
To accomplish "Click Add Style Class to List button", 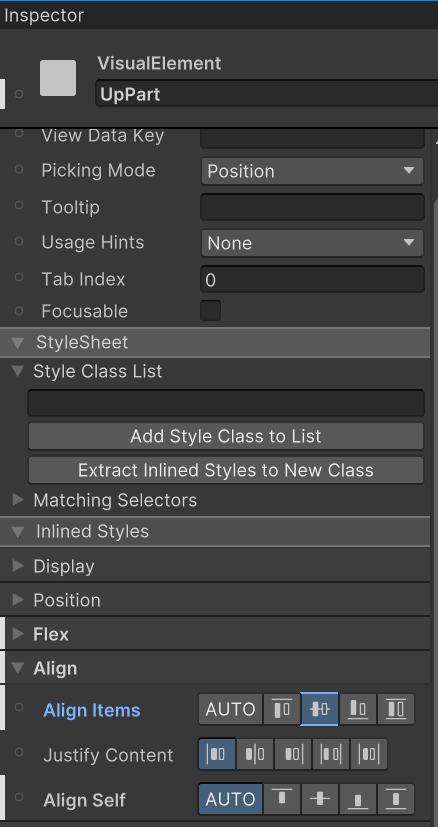I will 226,436.
